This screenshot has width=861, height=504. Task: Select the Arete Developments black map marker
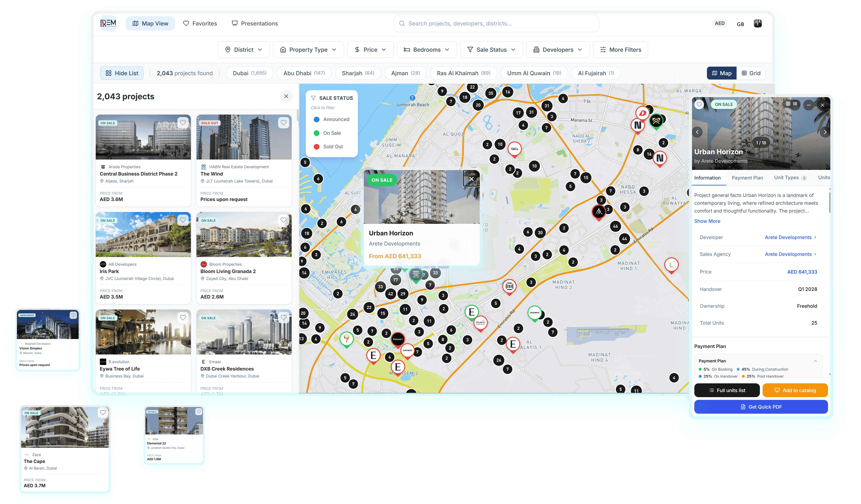click(599, 212)
